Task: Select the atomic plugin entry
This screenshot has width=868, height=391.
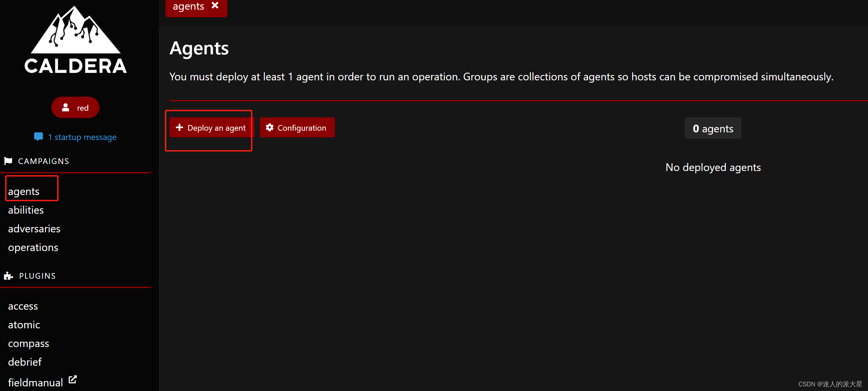Action: point(24,325)
